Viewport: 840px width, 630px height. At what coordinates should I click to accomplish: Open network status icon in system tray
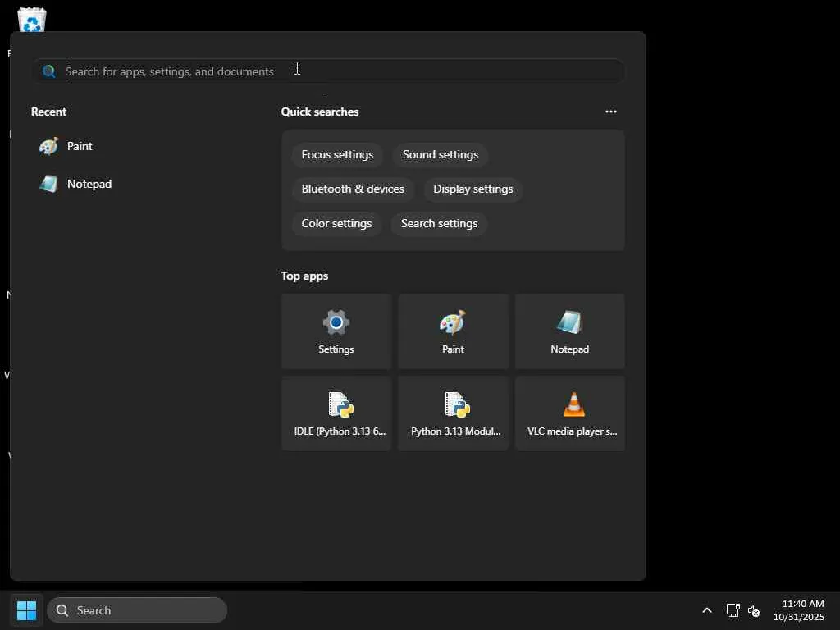point(733,610)
